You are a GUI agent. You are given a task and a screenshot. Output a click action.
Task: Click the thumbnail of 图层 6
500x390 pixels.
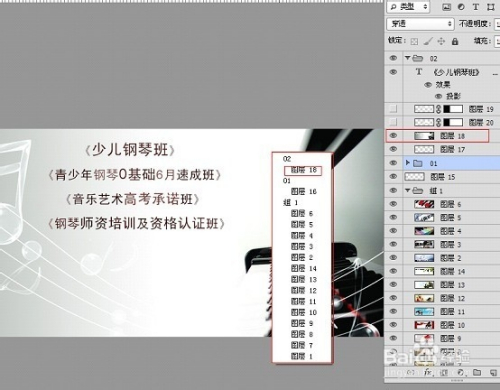click(424, 204)
